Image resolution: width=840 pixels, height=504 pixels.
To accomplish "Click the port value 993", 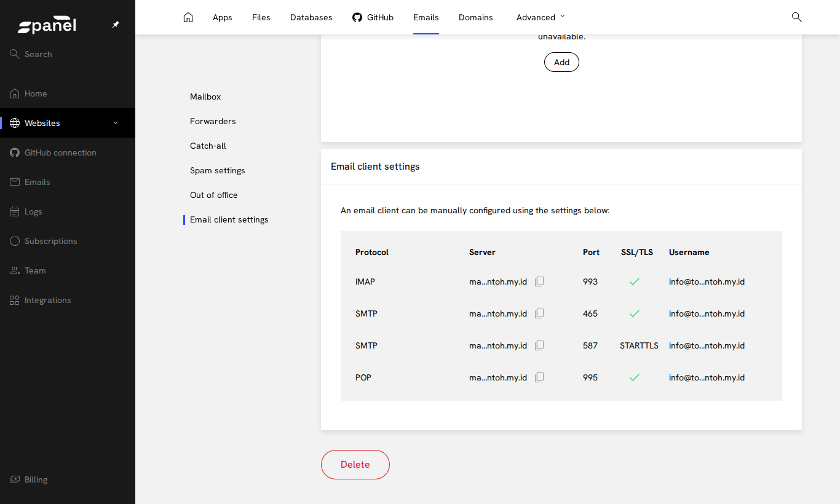I will coord(590,282).
